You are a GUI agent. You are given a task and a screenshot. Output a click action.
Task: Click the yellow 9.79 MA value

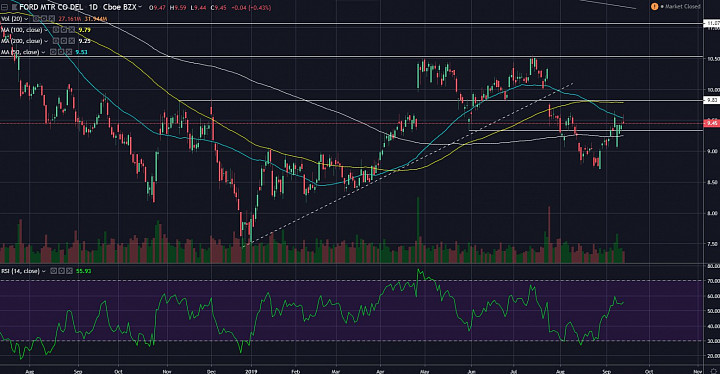[x=84, y=30]
